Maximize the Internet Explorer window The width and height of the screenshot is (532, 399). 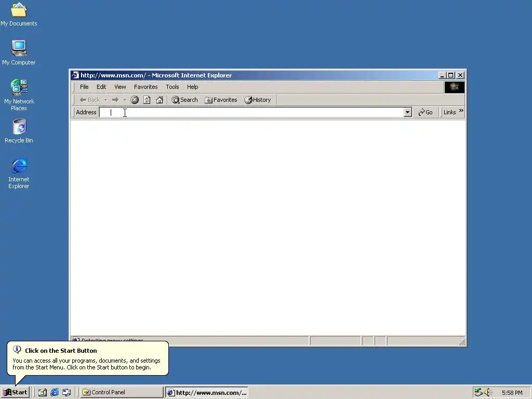click(450, 75)
